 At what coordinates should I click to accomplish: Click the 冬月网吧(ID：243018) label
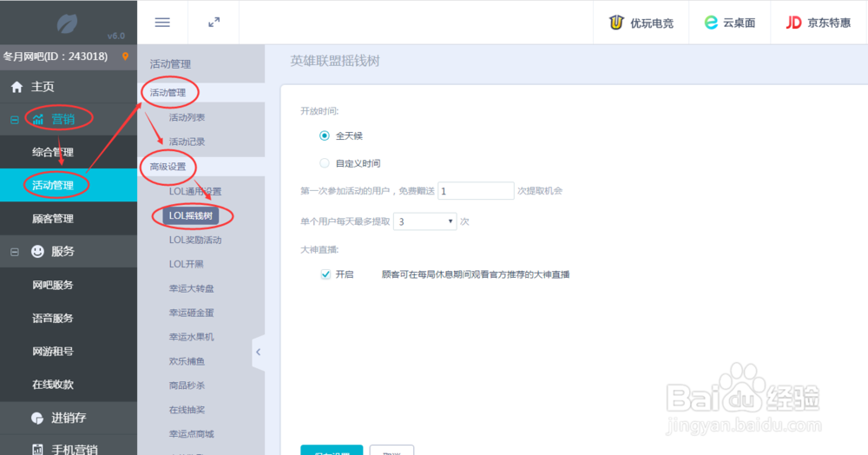tap(56, 56)
